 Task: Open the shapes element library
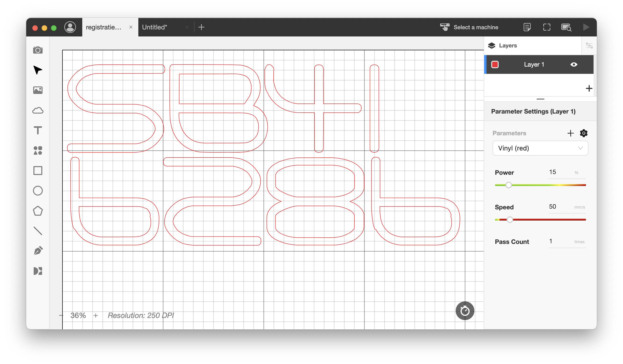[x=38, y=150]
